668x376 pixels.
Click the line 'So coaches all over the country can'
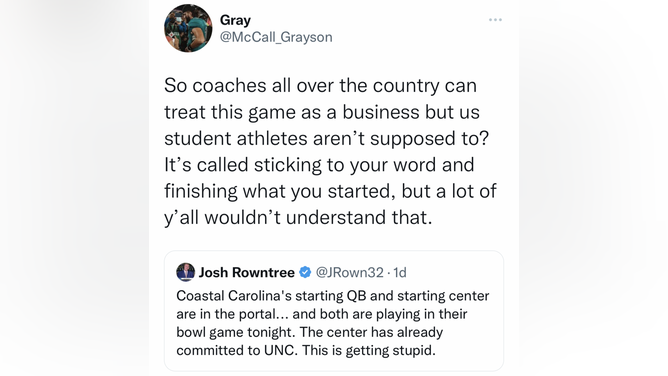pos(320,86)
